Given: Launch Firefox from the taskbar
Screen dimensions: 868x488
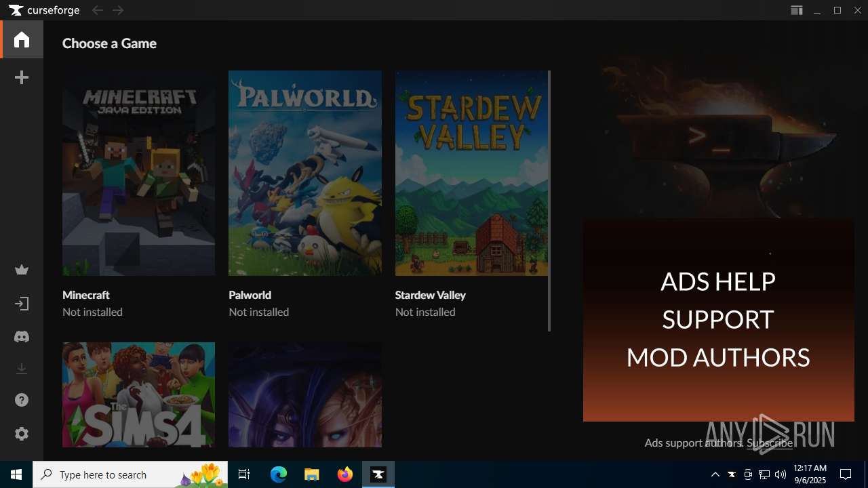Looking at the screenshot, I should coord(345,474).
